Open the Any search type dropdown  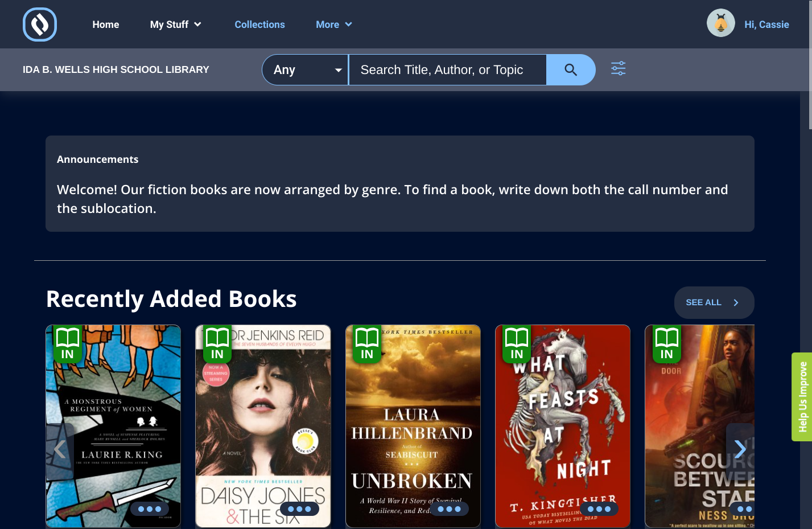tap(306, 70)
